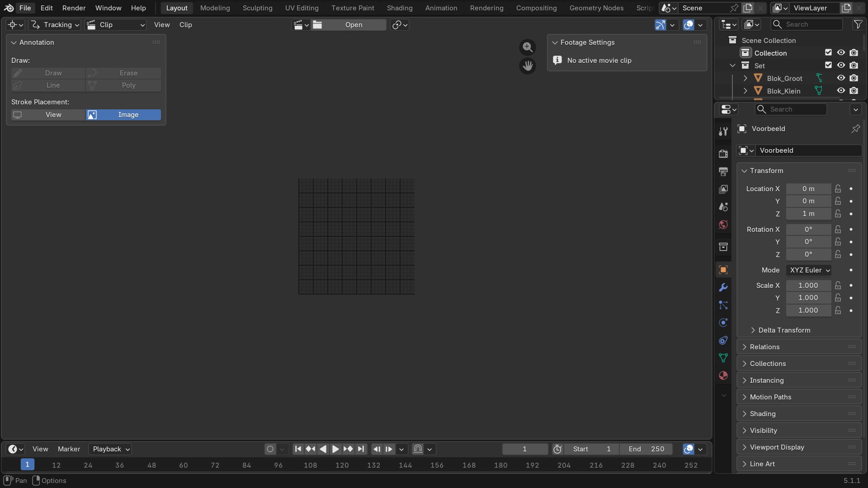Open the timeline Marker menu
The width and height of the screenshot is (868, 488).
point(69,449)
